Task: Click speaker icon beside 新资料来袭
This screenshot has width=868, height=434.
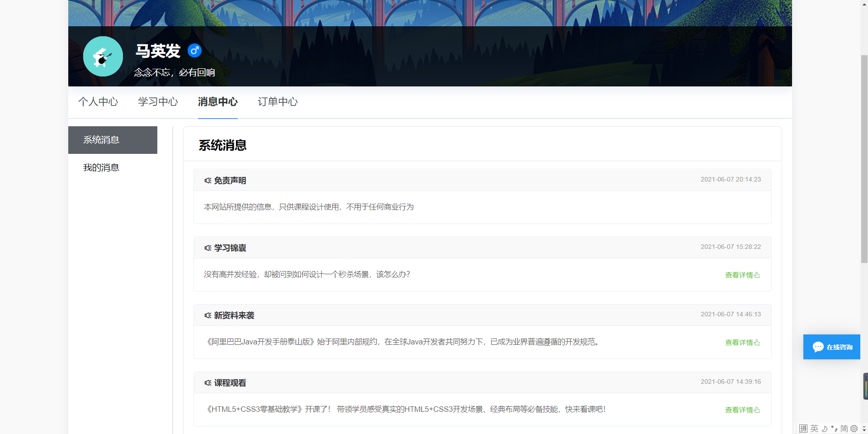Action: (x=208, y=315)
